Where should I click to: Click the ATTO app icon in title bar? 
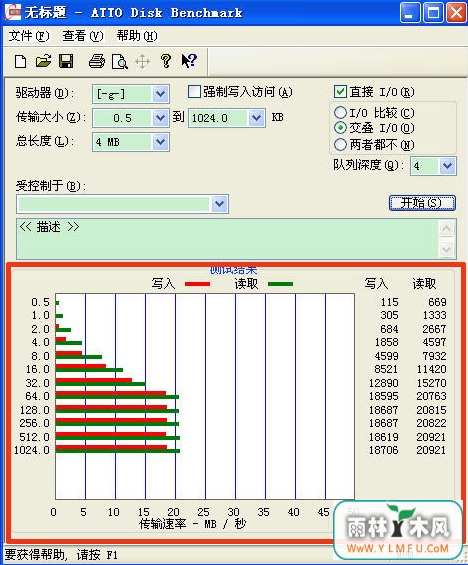click(13, 13)
